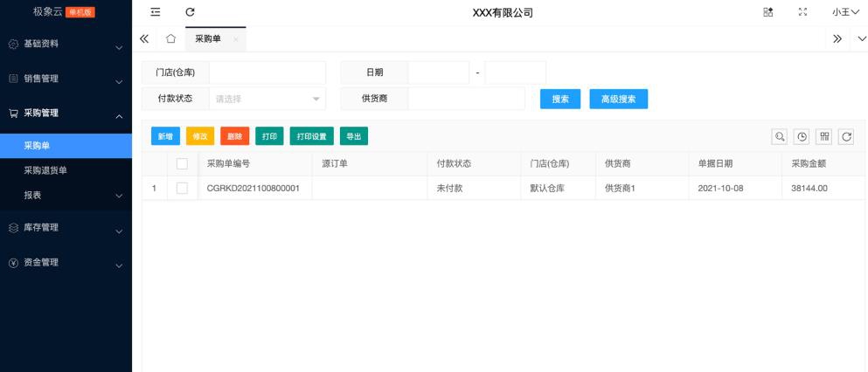The height and width of the screenshot is (372, 868).
Task: Click the 资金管理 yen icon
Action: point(13,263)
